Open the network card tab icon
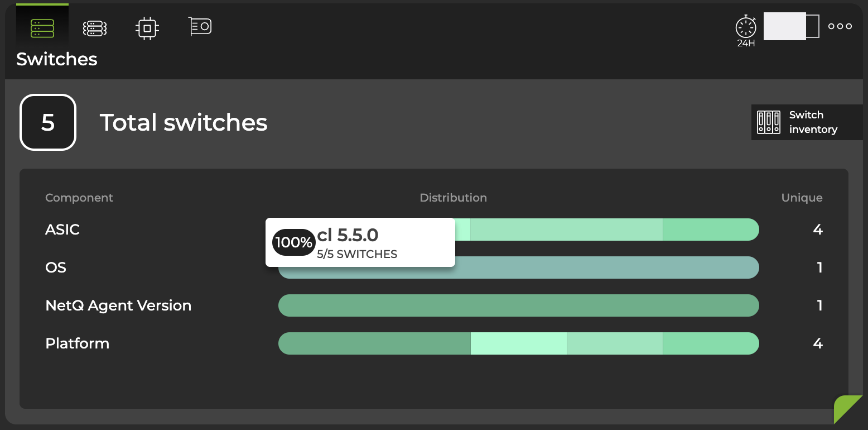868x430 pixels. (200, 26)
